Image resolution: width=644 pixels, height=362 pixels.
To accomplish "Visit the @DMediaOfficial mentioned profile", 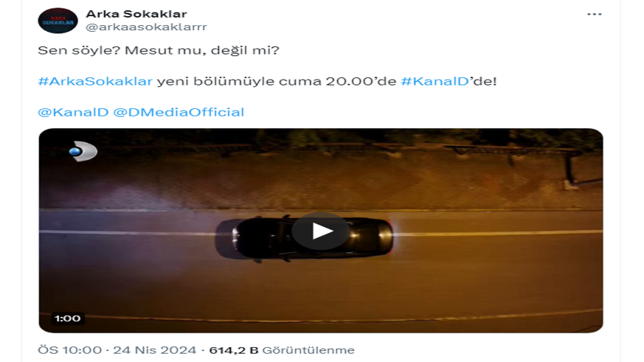I will pyautogui.click(x=179, y=112).
